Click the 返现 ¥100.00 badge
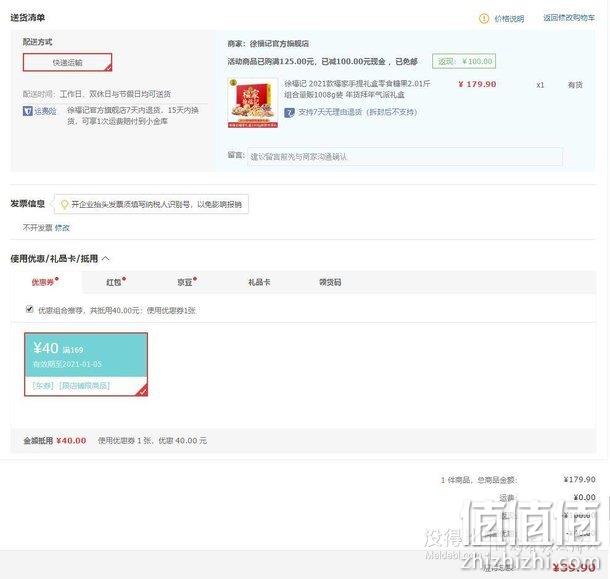 464,61
